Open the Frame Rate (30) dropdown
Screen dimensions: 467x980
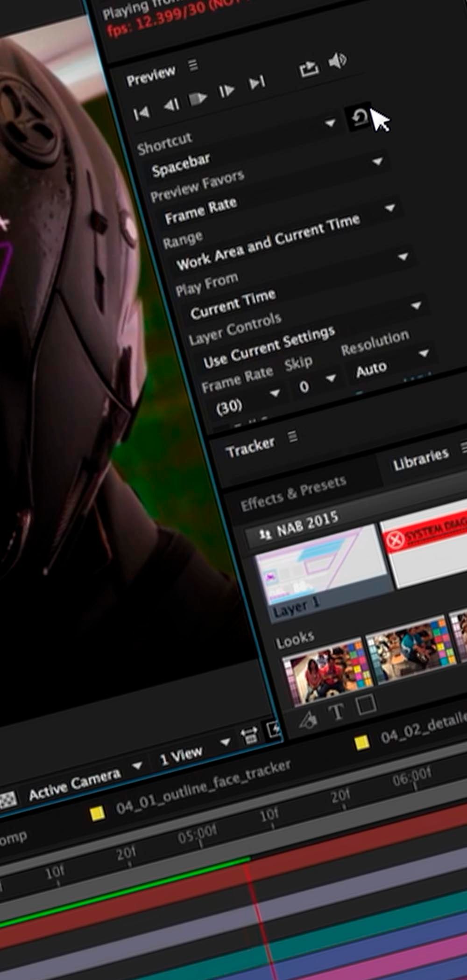[x=275, y=393]
